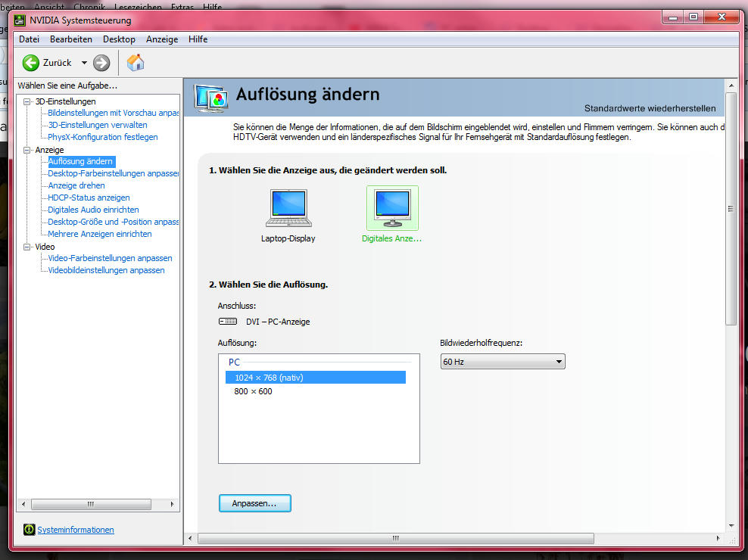Click the task tree scroll-right arrow
Image resolution: width=748 pixels, height=560 pixels.
click(x=172, y=504)
